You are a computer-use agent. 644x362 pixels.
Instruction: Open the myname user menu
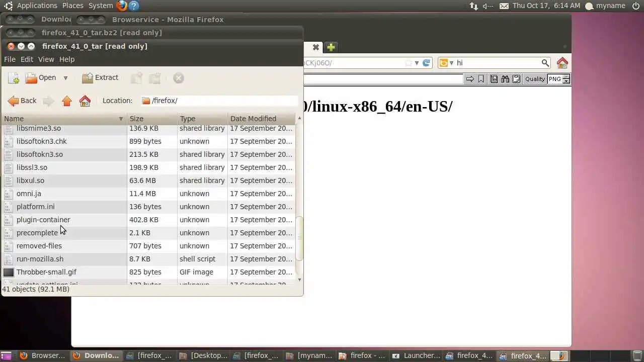(605, 6)
